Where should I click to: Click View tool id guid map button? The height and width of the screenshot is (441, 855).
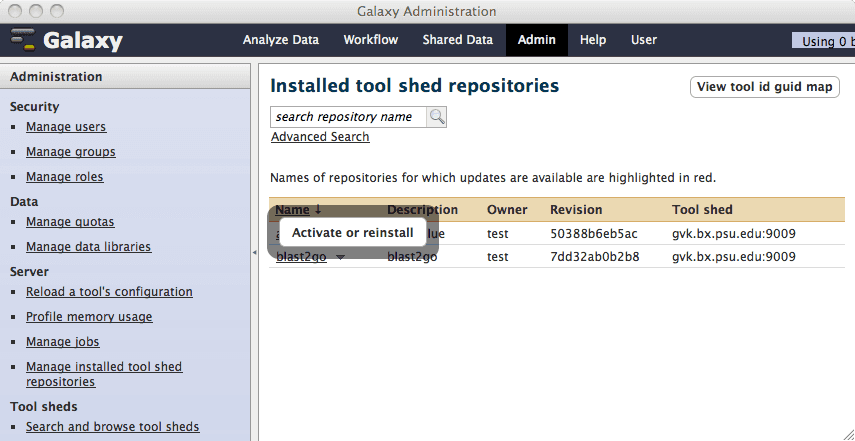point(764,87)
